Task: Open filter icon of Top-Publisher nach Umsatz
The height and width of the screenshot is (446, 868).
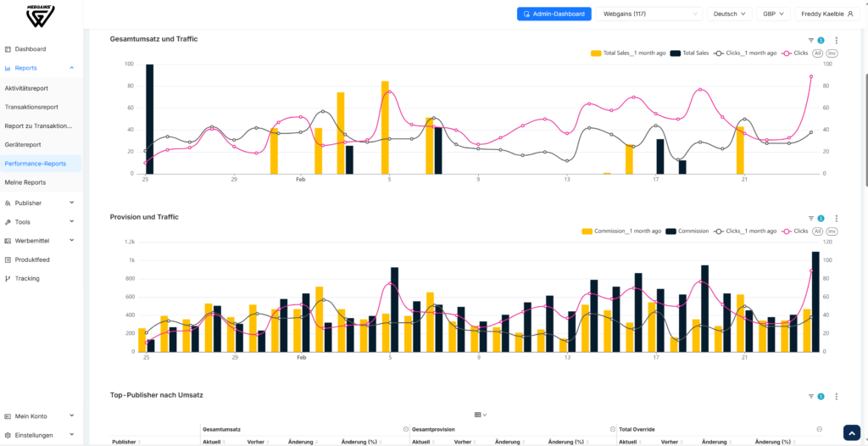Action: 811,397
